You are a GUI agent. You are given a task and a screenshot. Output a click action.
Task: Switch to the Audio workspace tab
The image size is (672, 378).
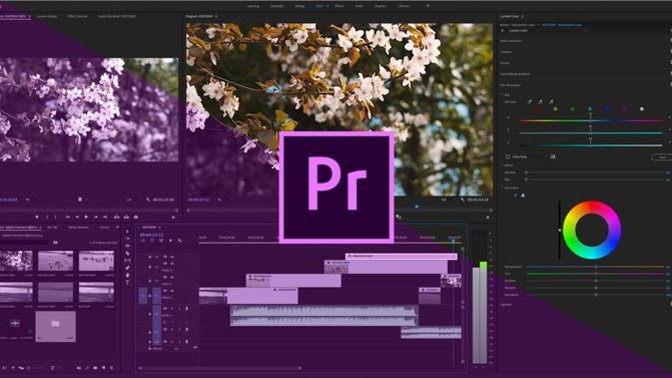pyautogui.click(x=359, y=6)
